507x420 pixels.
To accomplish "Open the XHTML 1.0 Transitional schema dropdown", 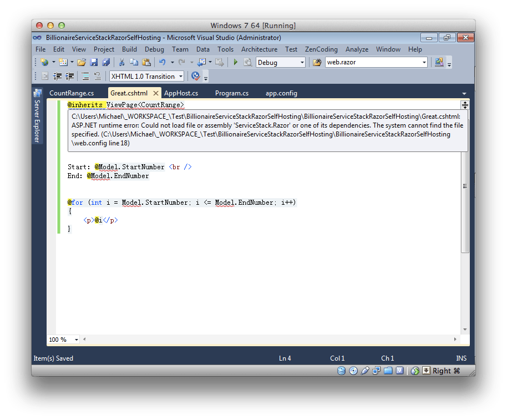I will 181,77.
